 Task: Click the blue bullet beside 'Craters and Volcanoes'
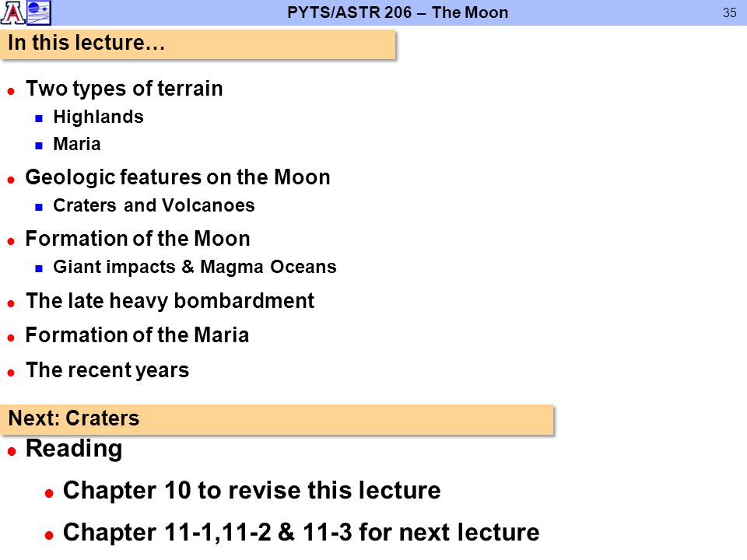[x=39, y=207]
